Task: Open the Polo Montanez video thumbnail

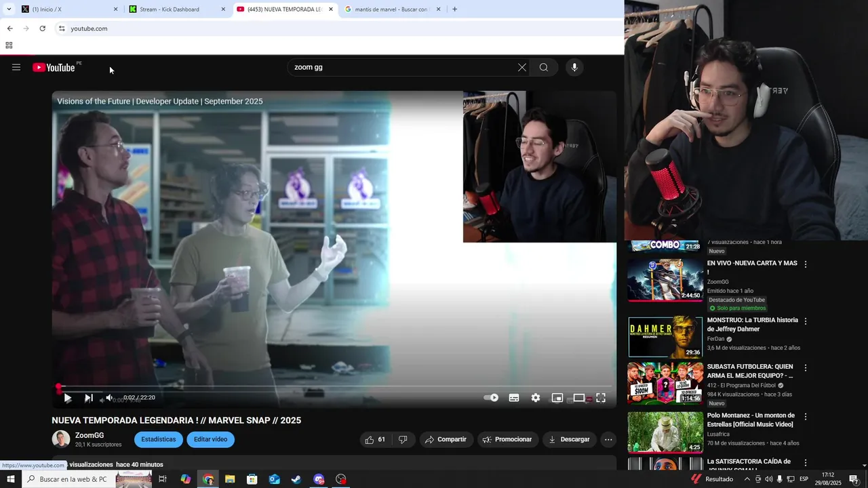Action: coord(665,432)
